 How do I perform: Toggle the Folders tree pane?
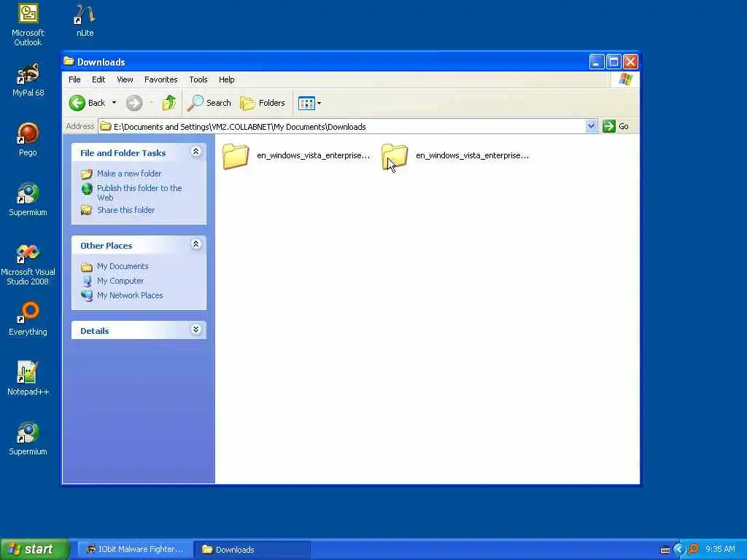pos(263,103)
